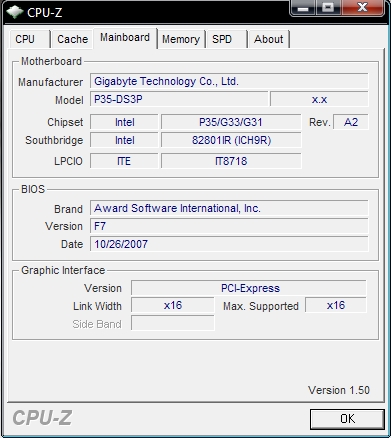
Task: Click the model revision x.x field
Action: (x=319, y=99)
